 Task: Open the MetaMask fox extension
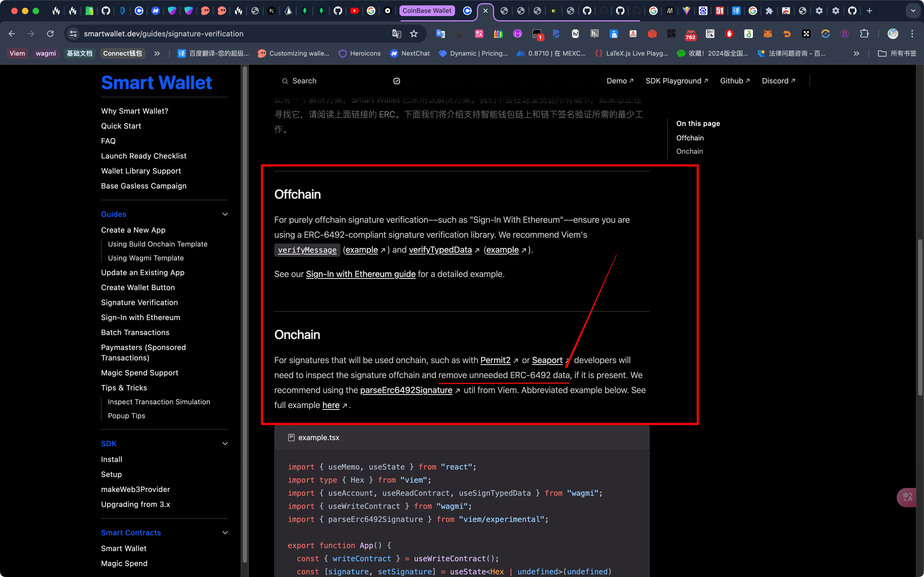(768, 34)
